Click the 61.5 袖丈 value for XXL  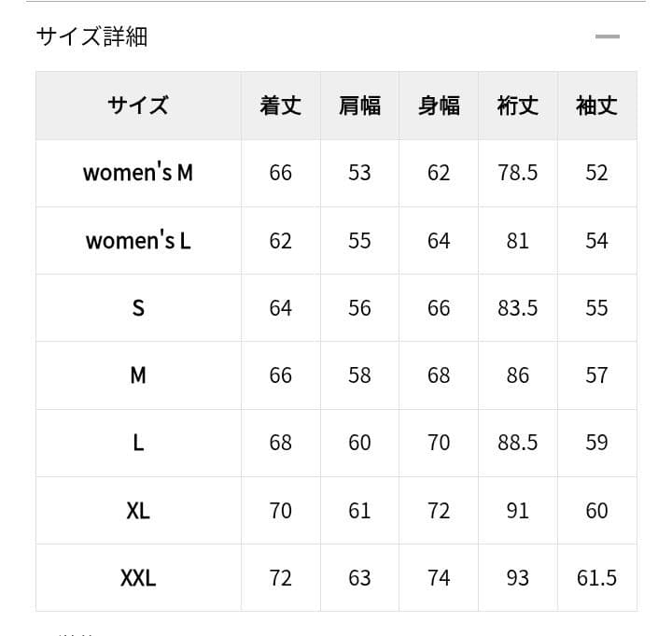point(596,578)
